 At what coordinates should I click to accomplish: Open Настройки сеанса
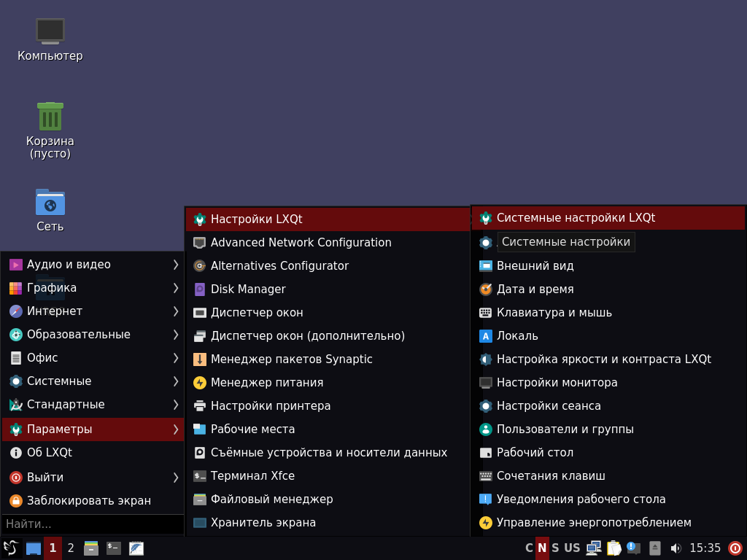pyautogui.click(x=608, y=405)
